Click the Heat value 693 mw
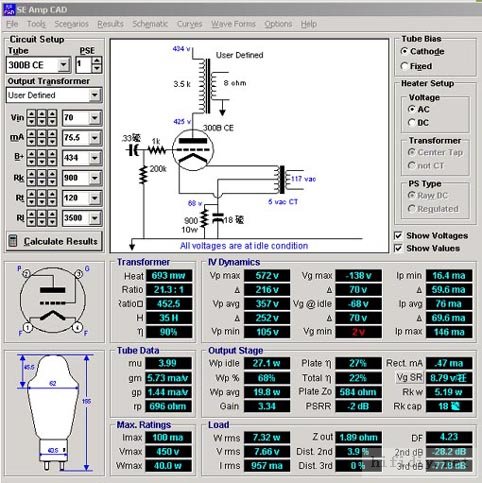The height and width of the screenshot is (483, 482). (x=169, y=276)
